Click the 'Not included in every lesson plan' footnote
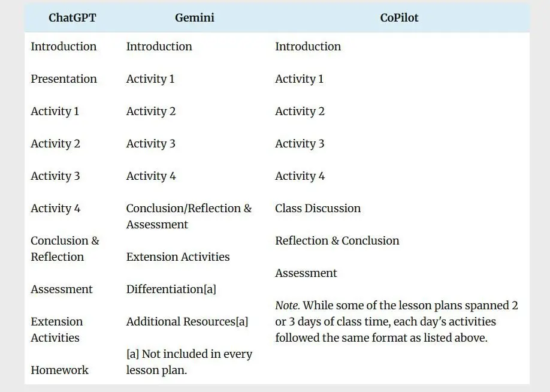 click(189, 362)
